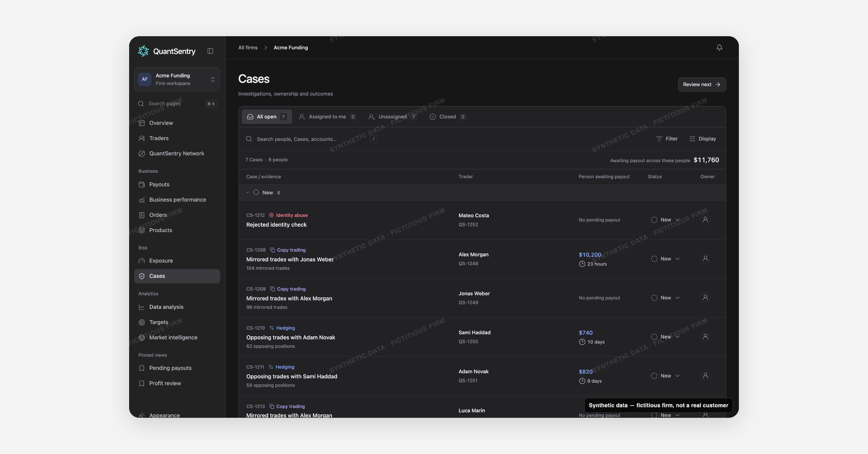
Task: Click total awaiting payout $11,760
Action: (706, 160)
